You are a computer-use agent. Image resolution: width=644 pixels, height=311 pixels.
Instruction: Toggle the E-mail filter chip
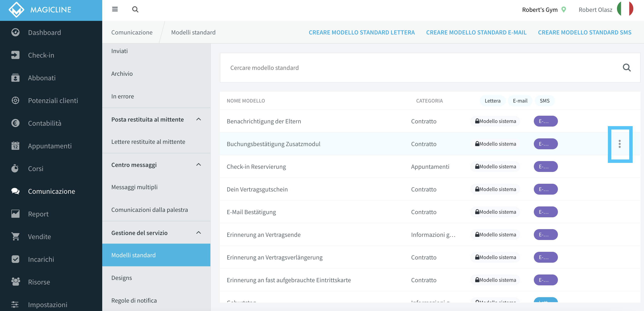click(x=520, y=101)
